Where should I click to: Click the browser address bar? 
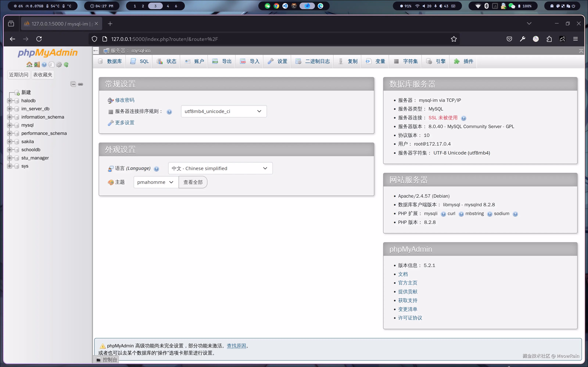click(x=267, y=39)
